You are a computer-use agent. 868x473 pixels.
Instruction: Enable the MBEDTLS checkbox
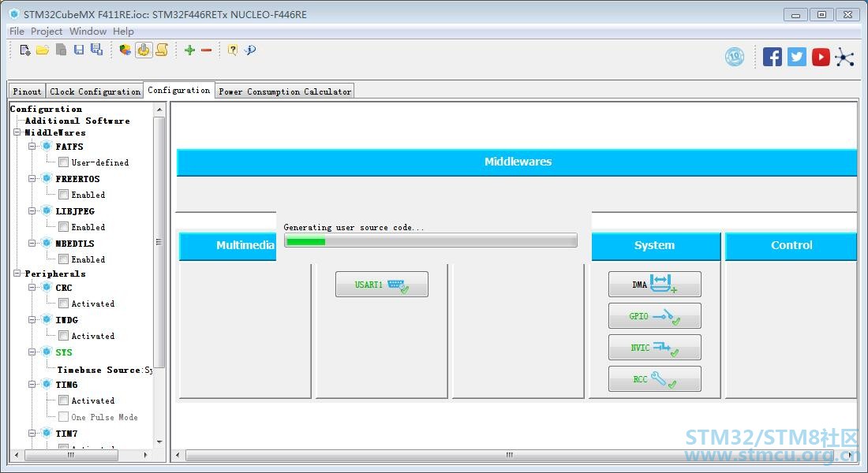64,259
